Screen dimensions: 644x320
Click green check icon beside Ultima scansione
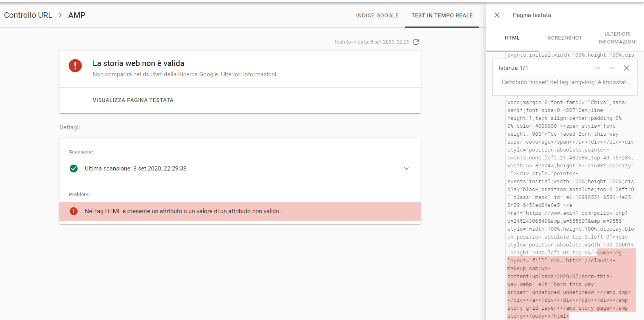[x=74, y=169]
